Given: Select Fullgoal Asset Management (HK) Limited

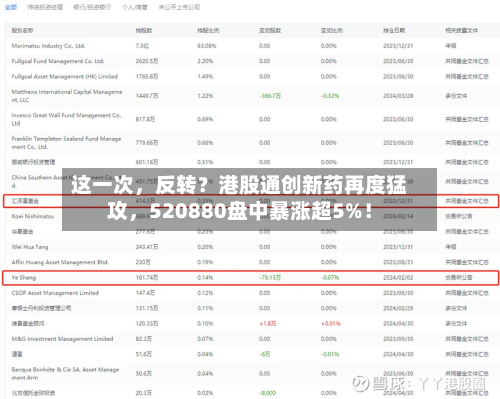Looking at the screenshot, I should pos(65,76).
